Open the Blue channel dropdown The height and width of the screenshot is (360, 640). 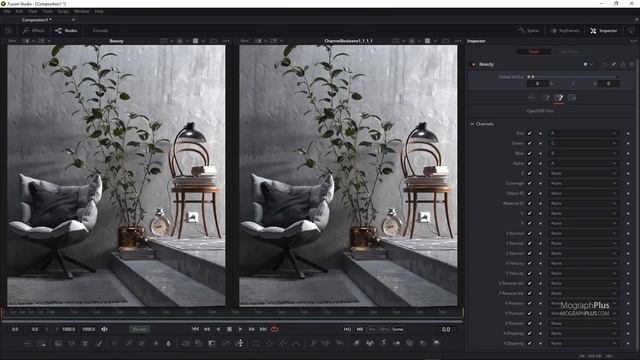point(583,153)
